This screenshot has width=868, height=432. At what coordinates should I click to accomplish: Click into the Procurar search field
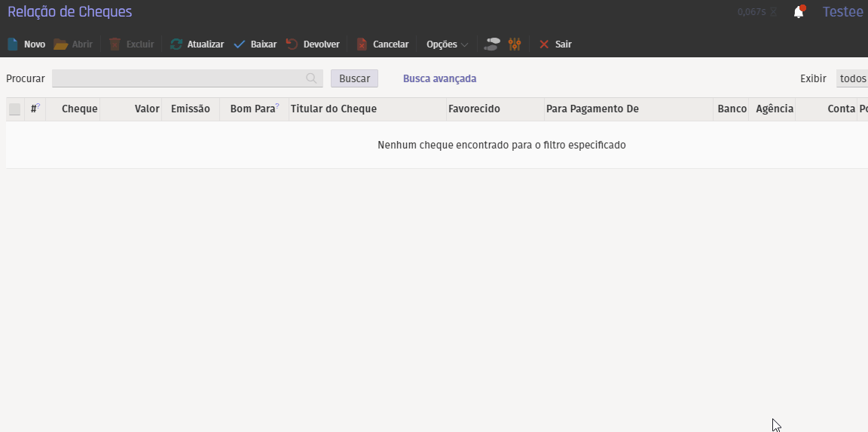(178, 78)
